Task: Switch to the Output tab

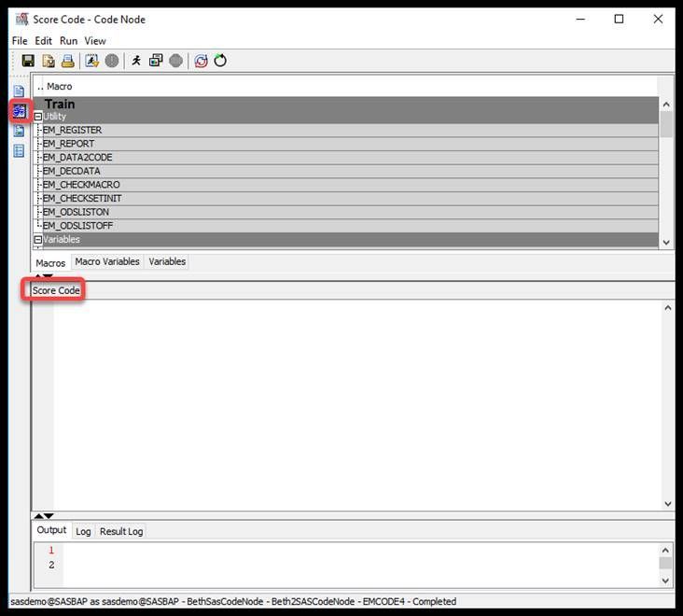Action: [x=51, y=530]
